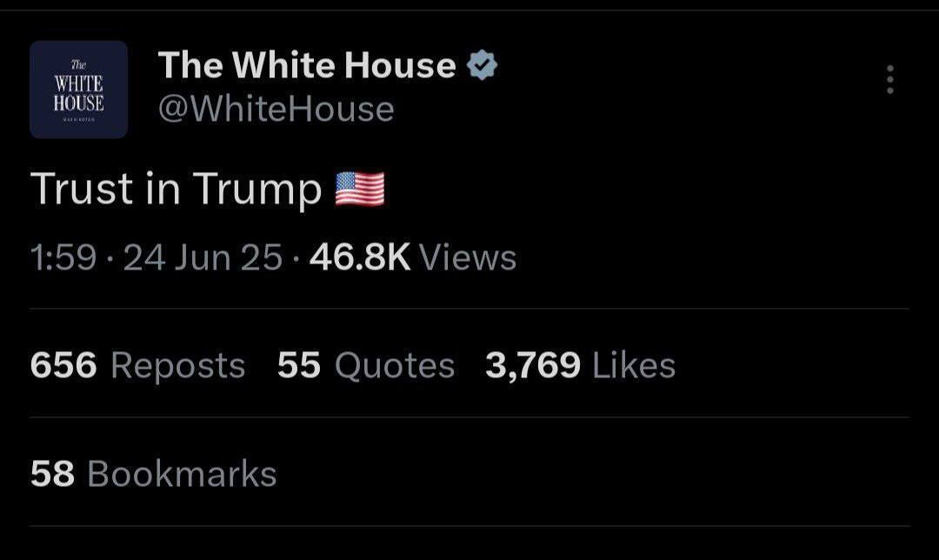The width and height of the screenshot is (939, 560).
Task: View the Quotes list
Action: click(395, 366)
